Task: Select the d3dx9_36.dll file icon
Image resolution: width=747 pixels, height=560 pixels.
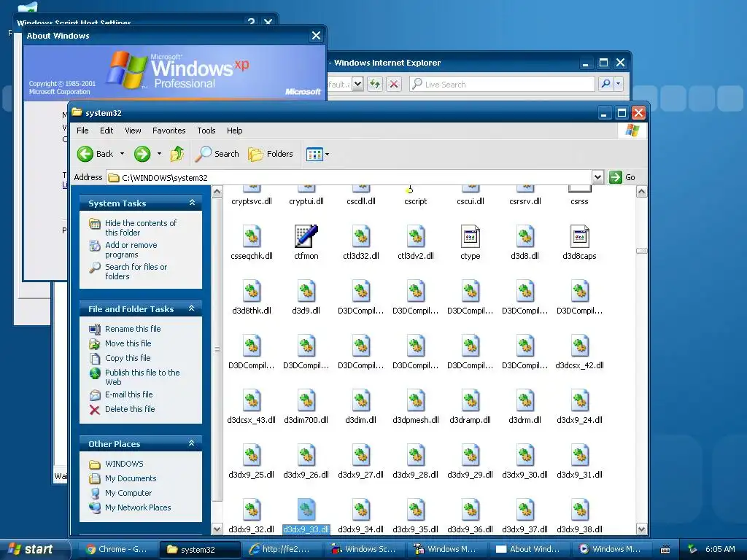Action: pyautogui.click(x=471, y=510)
